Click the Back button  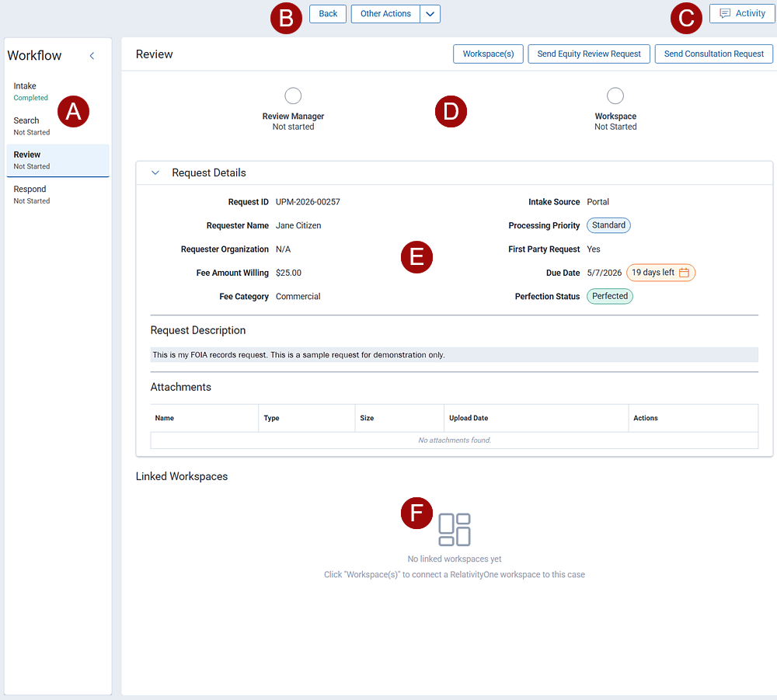328,14
